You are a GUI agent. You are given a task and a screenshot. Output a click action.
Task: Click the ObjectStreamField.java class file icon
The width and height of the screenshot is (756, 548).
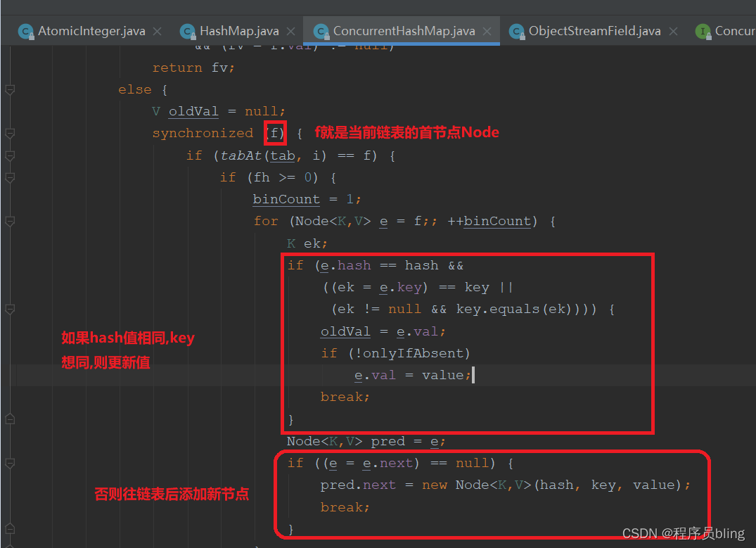click(517, 32)
